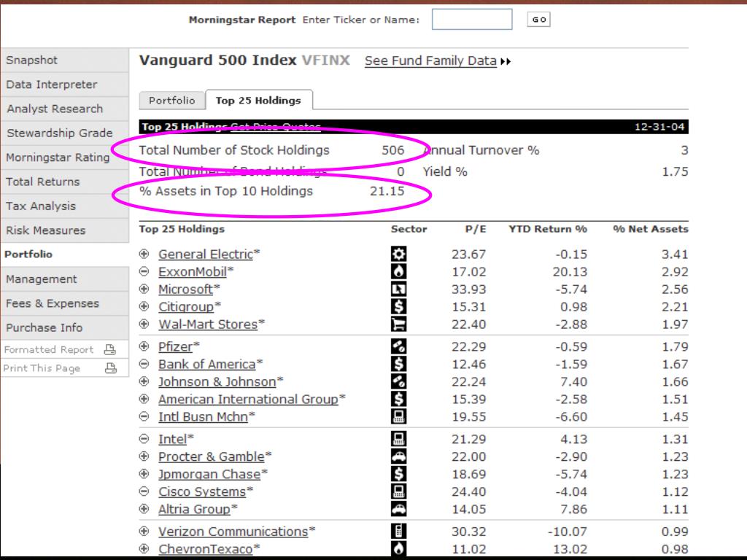Viewport: 747px width, 560px height.
Task: Click the energy sector icon for ExxonMobil
Action: [399, 271]
